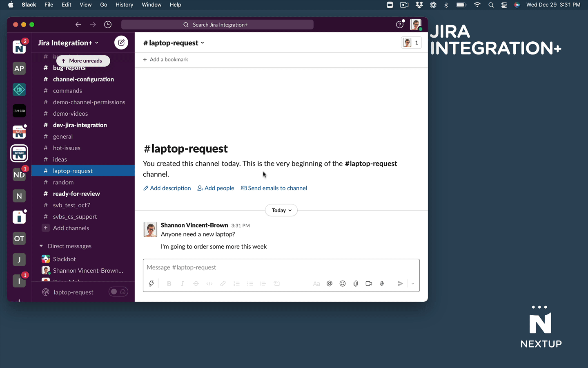Switch to the IBM CIO workspace
The height and width of the screenshot is (368, 588).
(x=19, y=111)
